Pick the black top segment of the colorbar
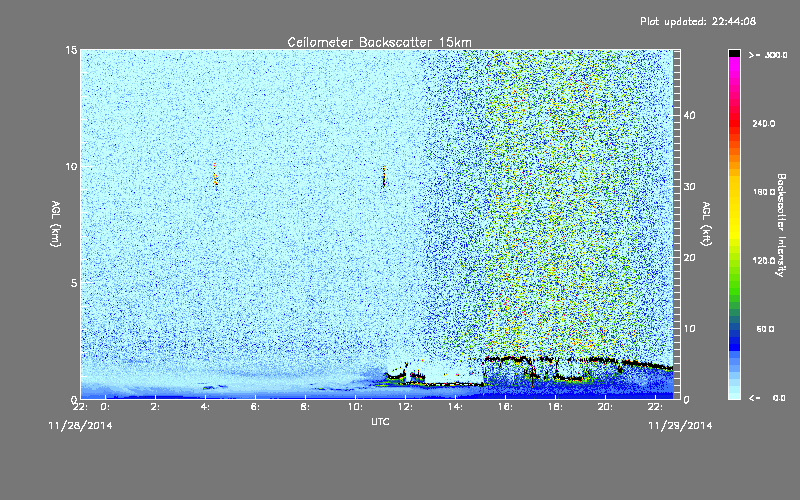Viewport: 800px width, 500px height. click(x=734, y=53)
